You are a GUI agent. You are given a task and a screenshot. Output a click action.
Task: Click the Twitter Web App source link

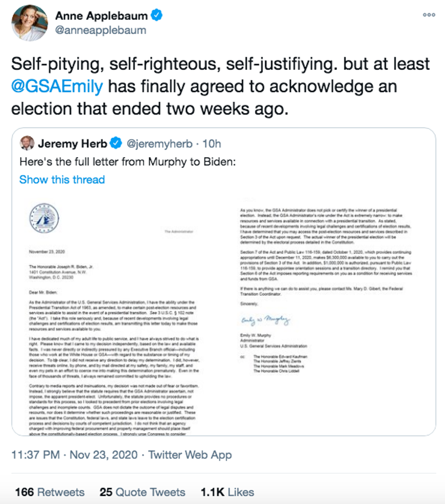click(x=190, y=455)
